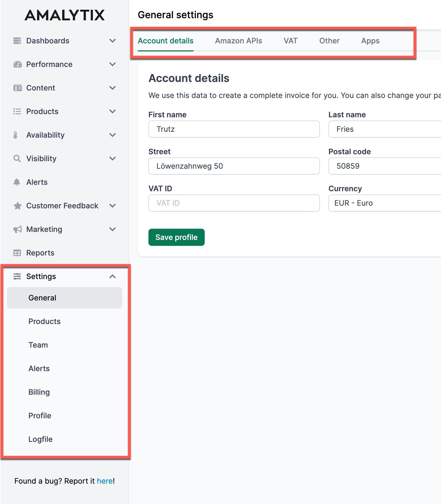
Task: Click the Visibility magnifier icon
Action: tap(17, 159)
